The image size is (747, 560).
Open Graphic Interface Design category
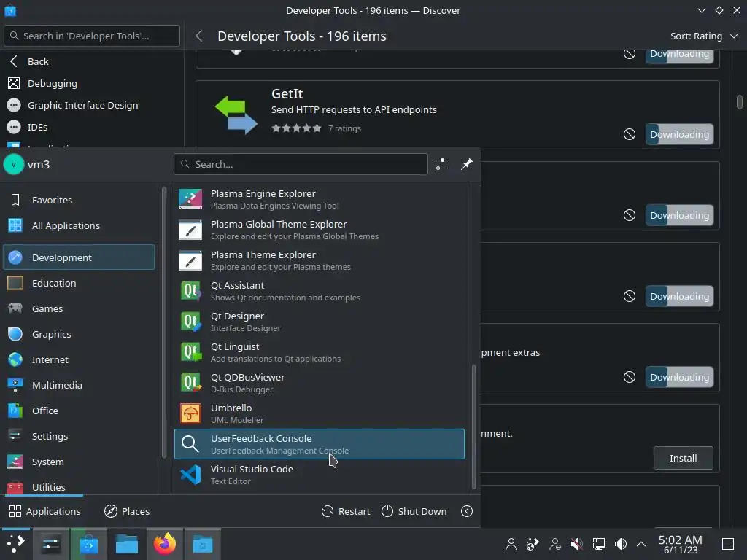pos(92,105)
